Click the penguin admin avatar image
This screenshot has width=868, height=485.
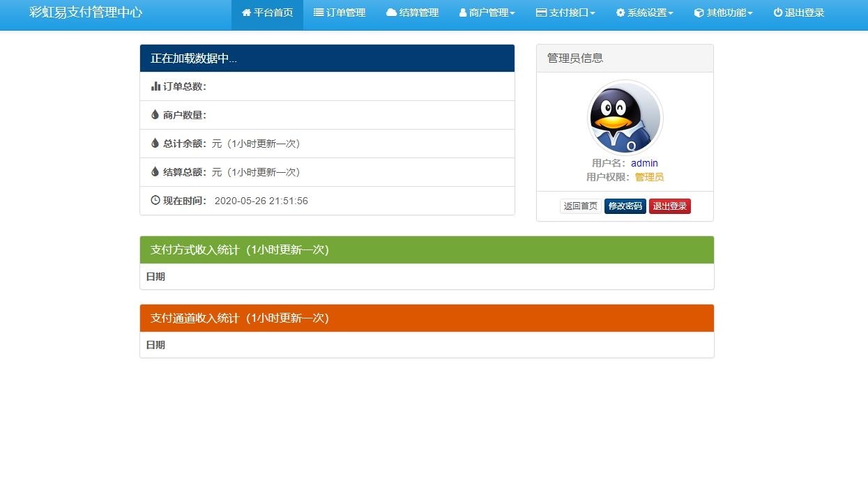click(625, 118)
